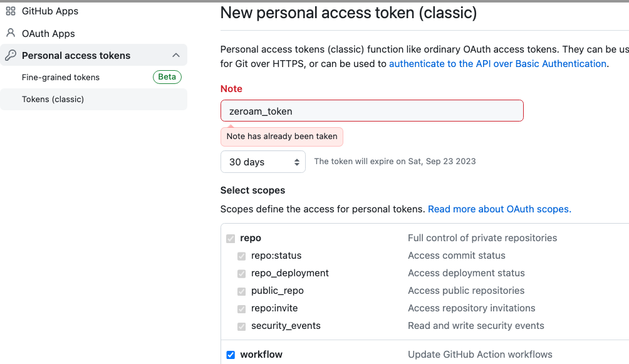Open GitHub Apps settings page

(50, 11)
